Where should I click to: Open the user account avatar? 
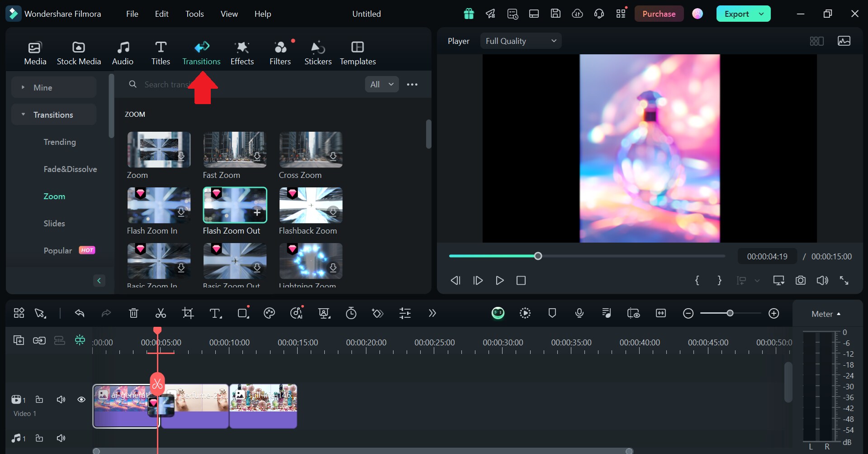tap(697, 14)
